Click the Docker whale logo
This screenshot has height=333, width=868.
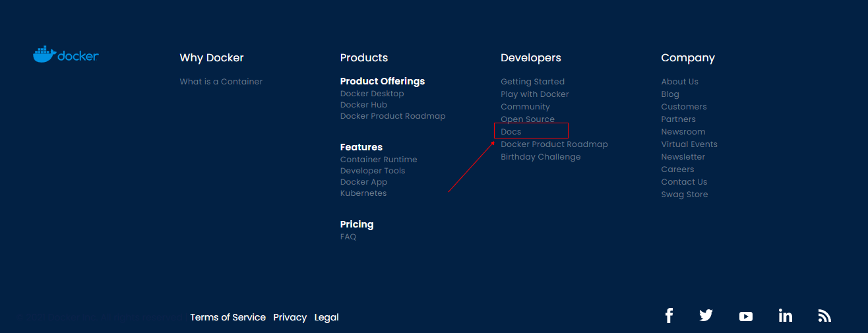[65, 55]
